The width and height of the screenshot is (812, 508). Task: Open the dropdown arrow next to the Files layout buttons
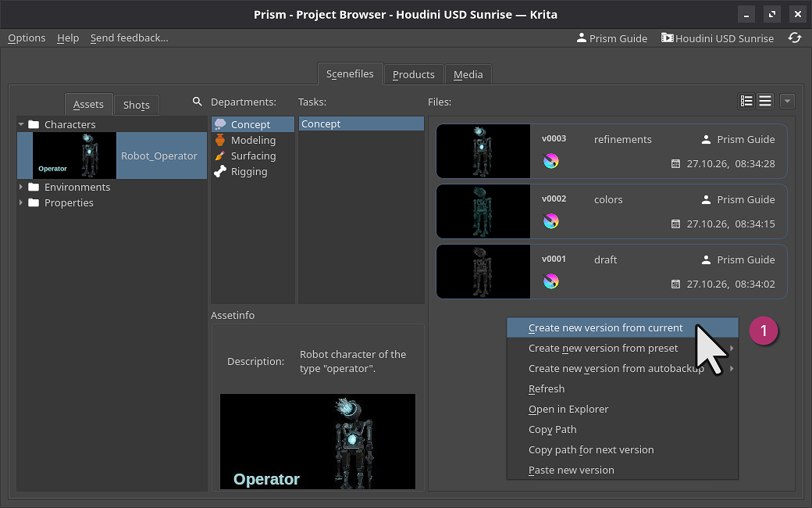[787, 101]
